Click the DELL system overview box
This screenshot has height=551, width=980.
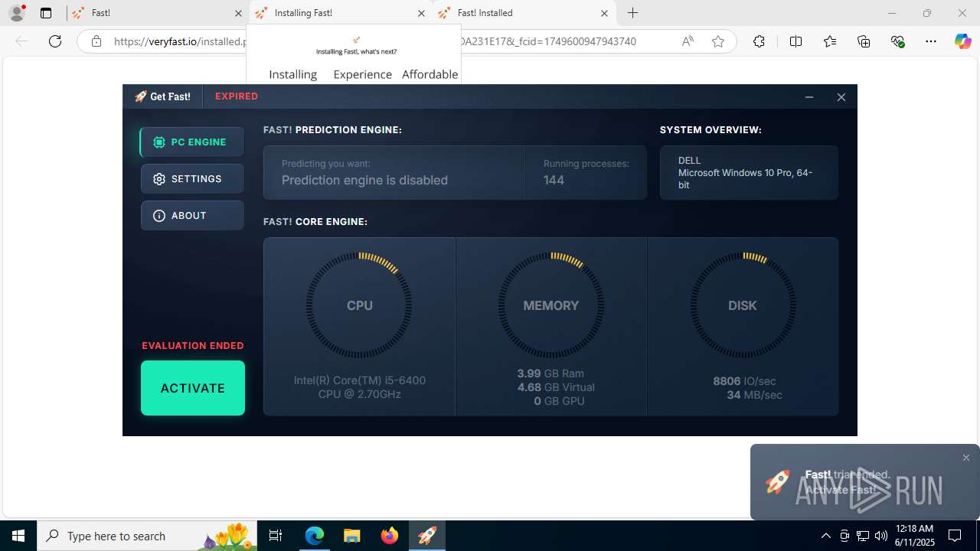pyautogui.click(x=749, y=173)
